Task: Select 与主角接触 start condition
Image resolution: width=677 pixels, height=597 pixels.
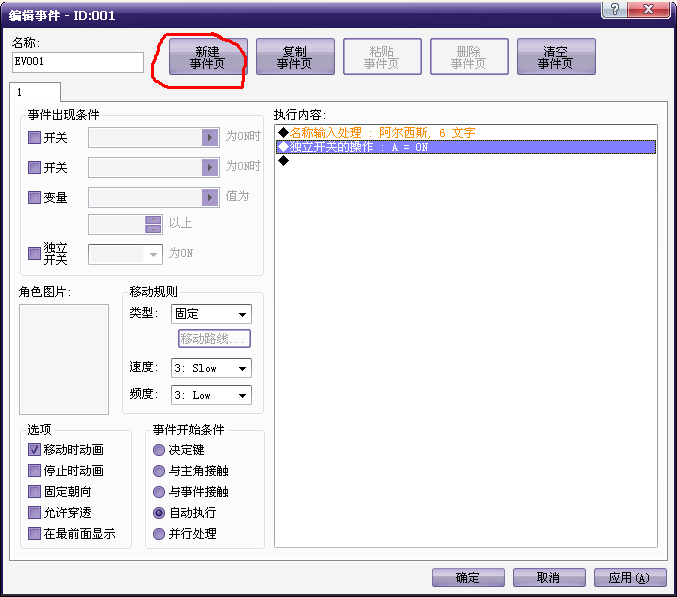Action: (159, 471)
